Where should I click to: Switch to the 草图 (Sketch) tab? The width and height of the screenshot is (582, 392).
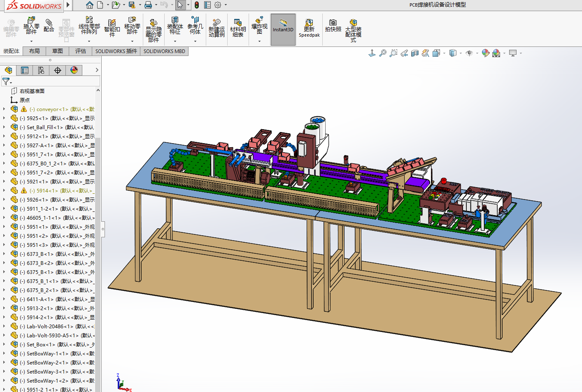tap(58, 51)
